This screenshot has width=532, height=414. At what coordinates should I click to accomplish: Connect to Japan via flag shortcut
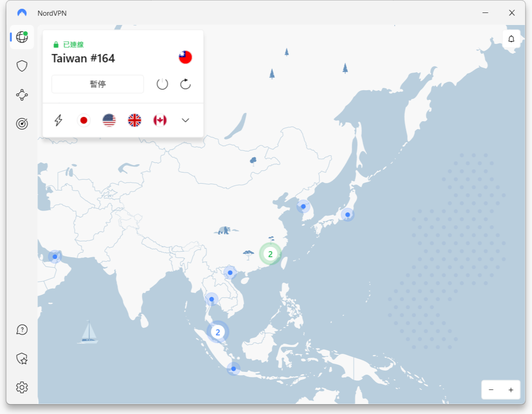click(84, 120)
